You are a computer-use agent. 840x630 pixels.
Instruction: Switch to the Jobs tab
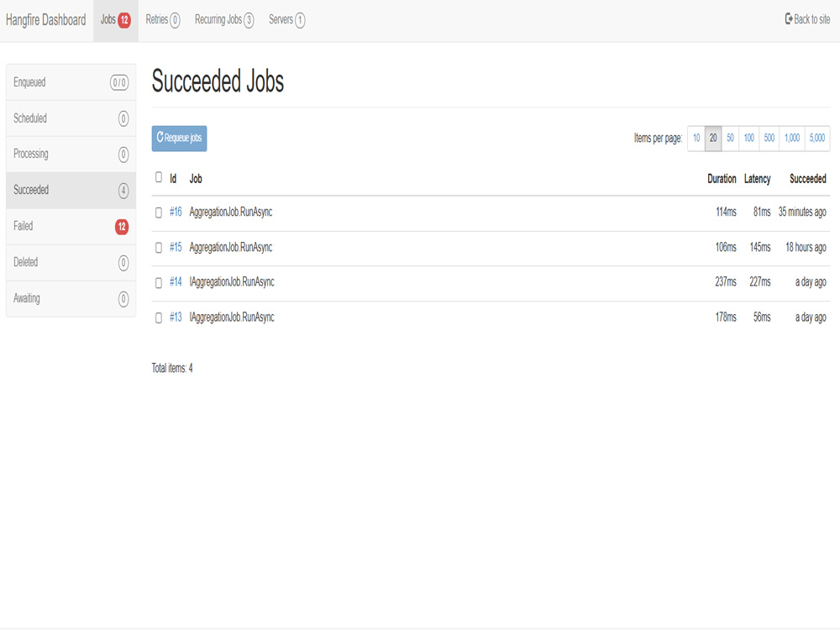coord(116,20)
